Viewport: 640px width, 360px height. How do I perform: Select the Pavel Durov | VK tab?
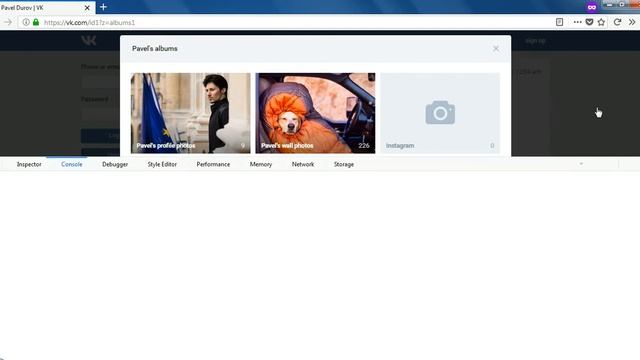tap(47, 8)
